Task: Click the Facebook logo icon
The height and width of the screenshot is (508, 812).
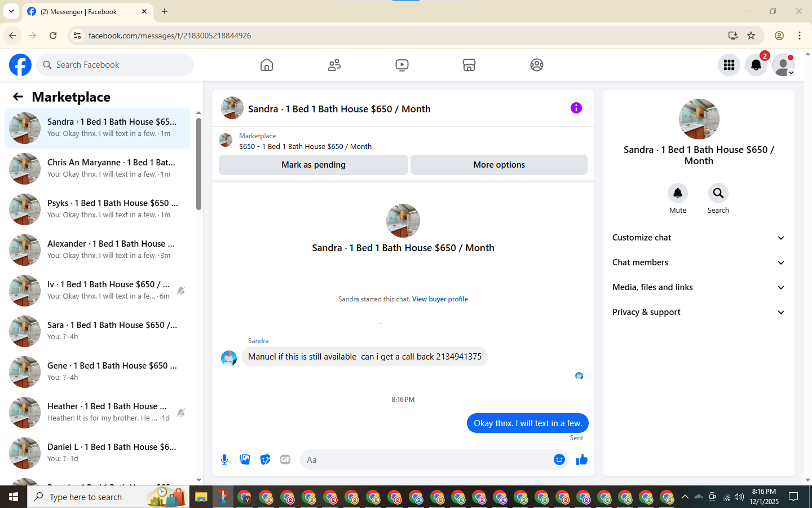Action: pyautogui.click(x=20, y=65)
